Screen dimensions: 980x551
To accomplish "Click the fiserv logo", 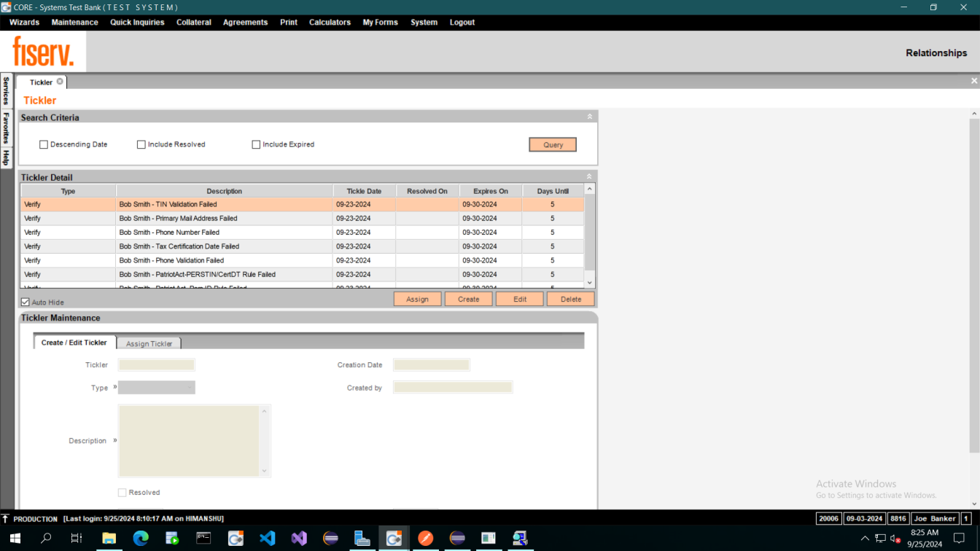I will 43,52.
